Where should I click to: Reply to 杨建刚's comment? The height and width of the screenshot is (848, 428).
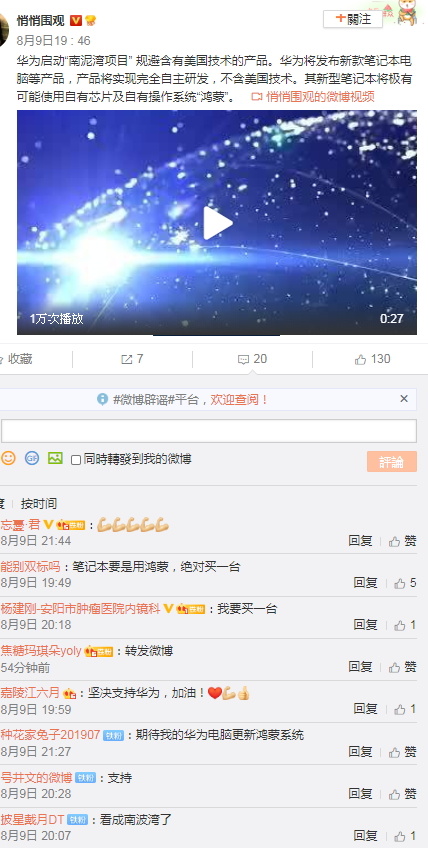click(x=365, y=625)
